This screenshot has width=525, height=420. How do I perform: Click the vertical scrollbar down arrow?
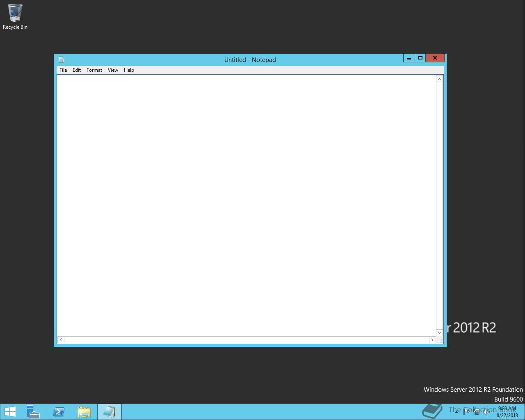(439, 333)
